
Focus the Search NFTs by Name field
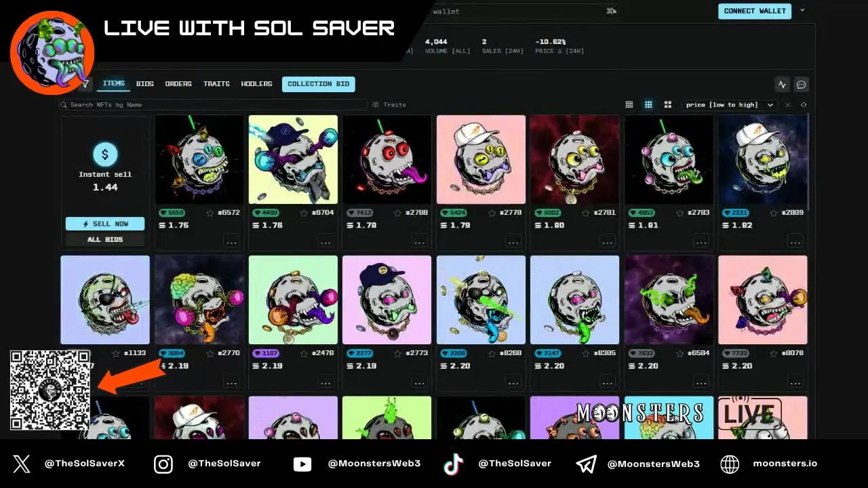(x=212, y=105)
